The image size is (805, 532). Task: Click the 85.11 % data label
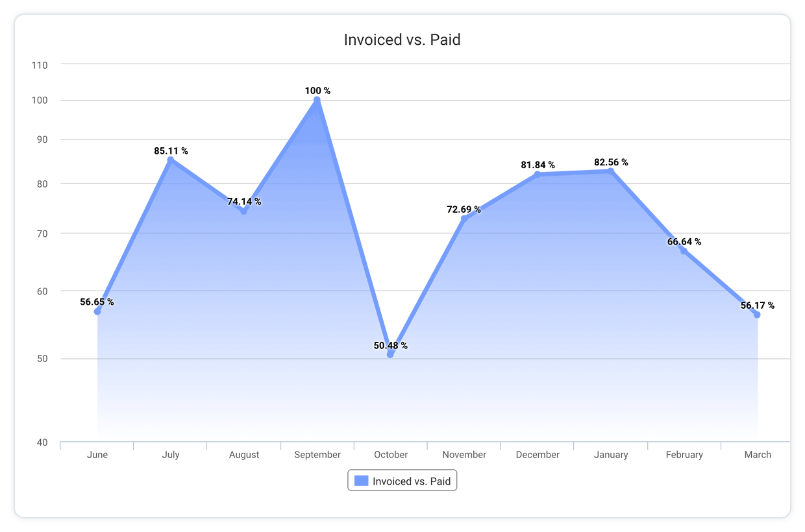click(171, 151)
